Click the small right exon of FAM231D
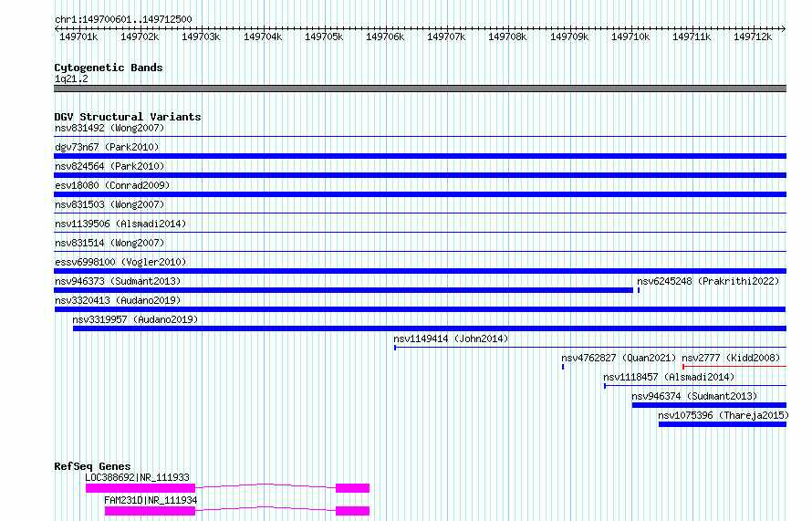Viewport: 812px width, 521px height. point(353,511)
